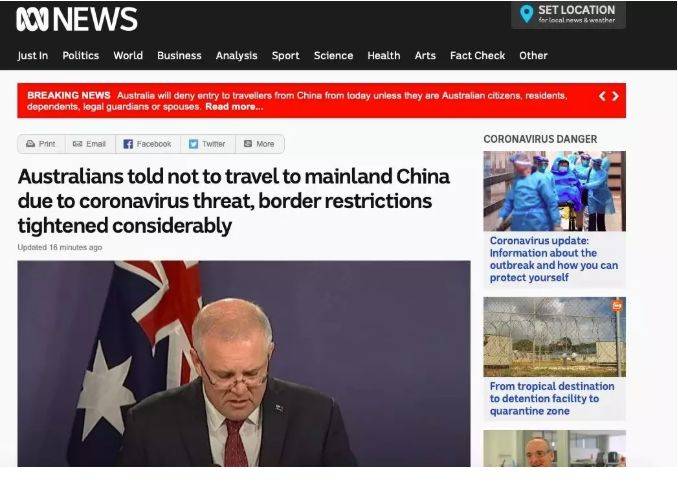The height and width of the screenshot is (486, 678).
Task: Open the More sharing options
Action: [x=259, y=144]
